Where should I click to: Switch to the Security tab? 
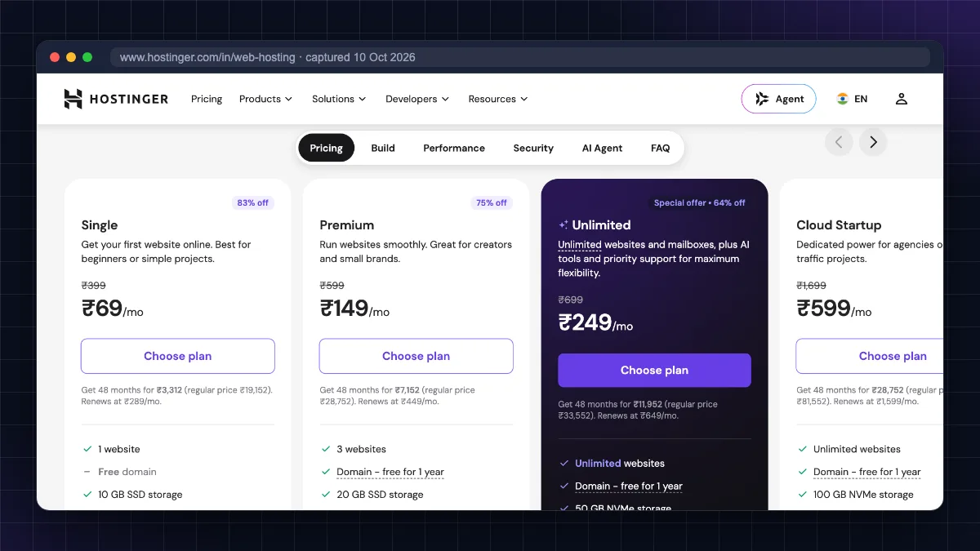point(533,148)
